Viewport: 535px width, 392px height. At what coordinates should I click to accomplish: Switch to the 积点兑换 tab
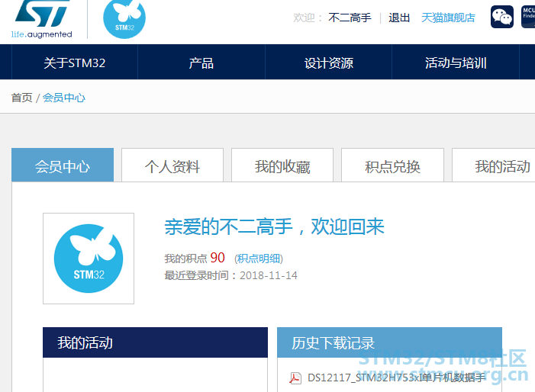(392, 165)
